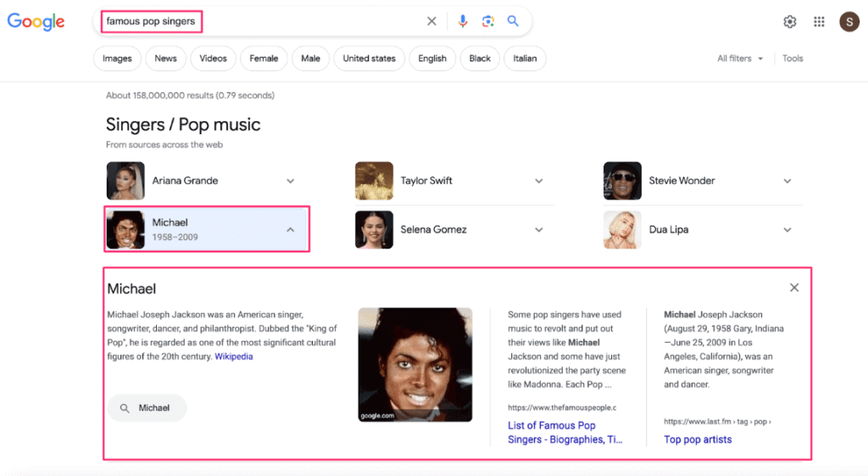Open List of Famous Pop Singers link
This screenshot has height=476, width=868.
(565, 432)
